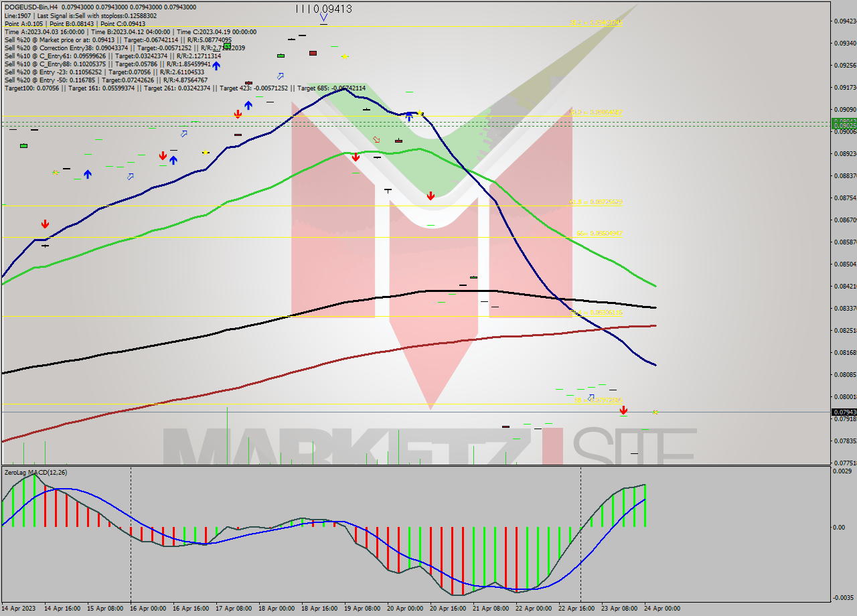This screenshot has height=616, width=857.
Task: Click the -0.0035 MACD scale value
Action: pyautogui.click(x=842, y=597)
